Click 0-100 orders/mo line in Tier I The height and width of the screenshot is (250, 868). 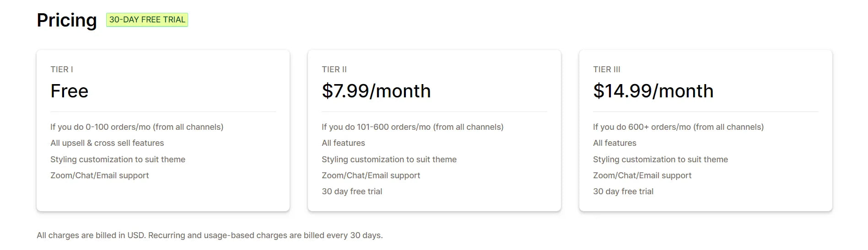click(137, 127)
